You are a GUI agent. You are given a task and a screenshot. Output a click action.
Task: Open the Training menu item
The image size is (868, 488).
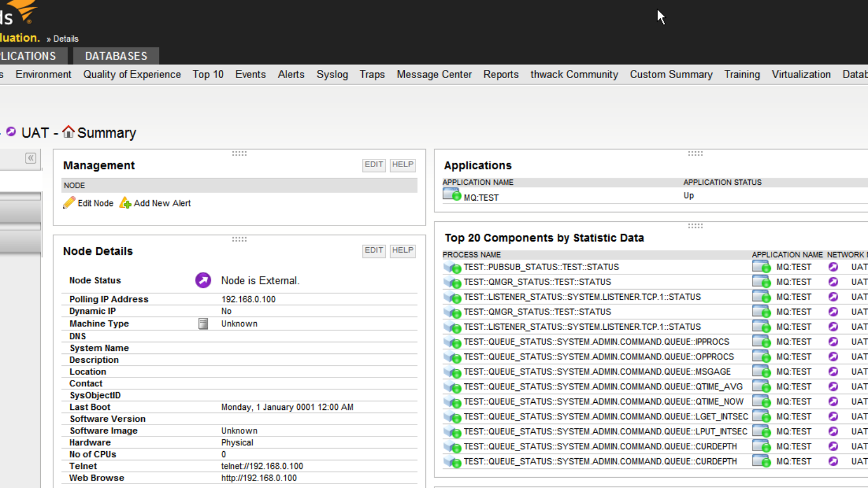tap(742, 74)
